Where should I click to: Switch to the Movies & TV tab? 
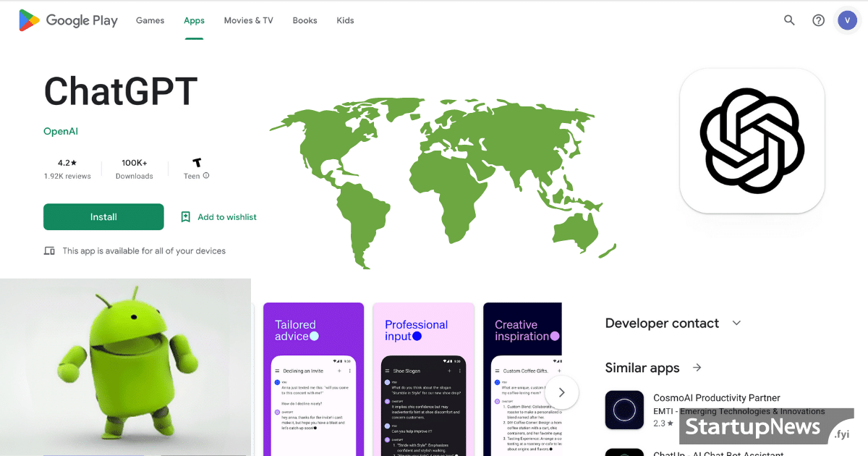point(248,20)
